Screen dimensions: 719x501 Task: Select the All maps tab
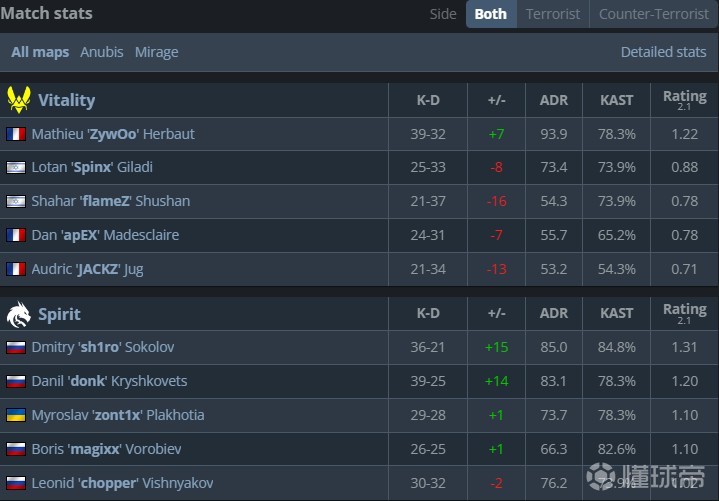(40, 52)
